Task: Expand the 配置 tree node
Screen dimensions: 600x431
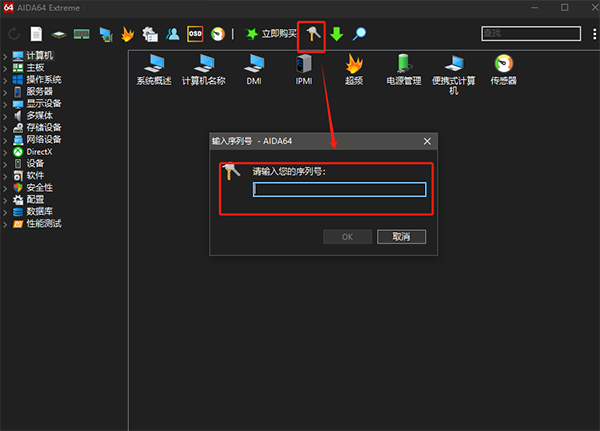Action: point(5,201)
